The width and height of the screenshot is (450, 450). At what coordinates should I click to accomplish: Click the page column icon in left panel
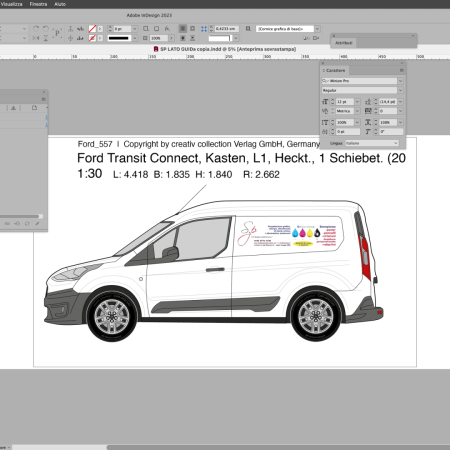coord(34,108)
